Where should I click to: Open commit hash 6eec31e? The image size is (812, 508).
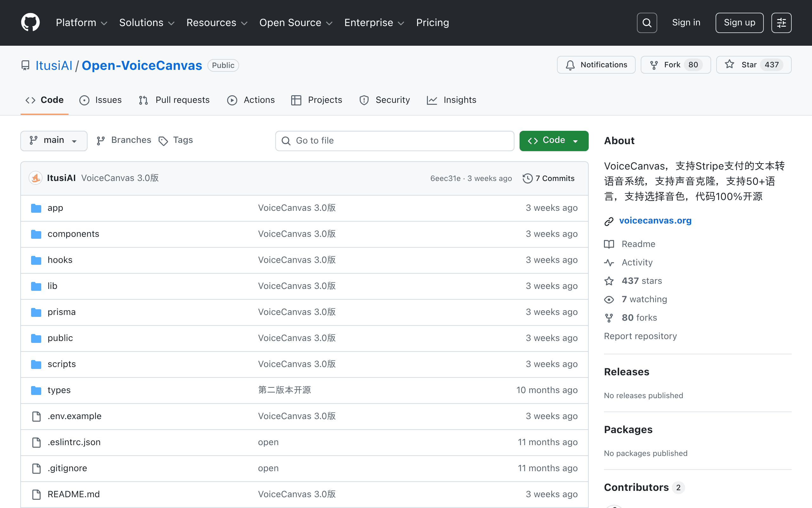(445, 178)
